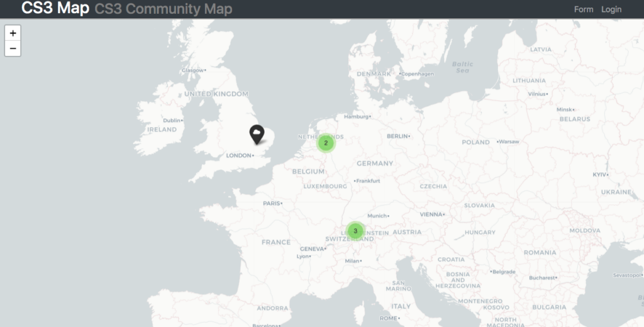Click the Belgrade city label
The width and height of the screenshot is (644, 327).
coord(504,272)
